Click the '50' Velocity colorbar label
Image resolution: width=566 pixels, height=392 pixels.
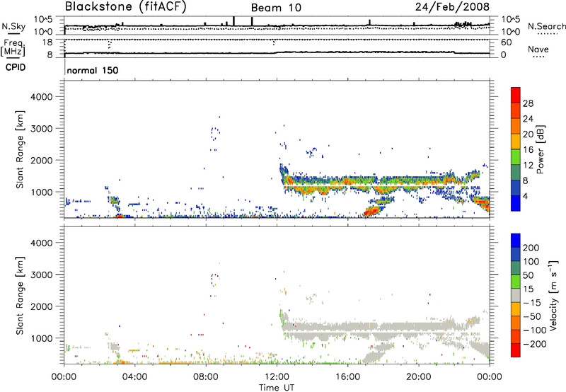[x=528, y=275]
